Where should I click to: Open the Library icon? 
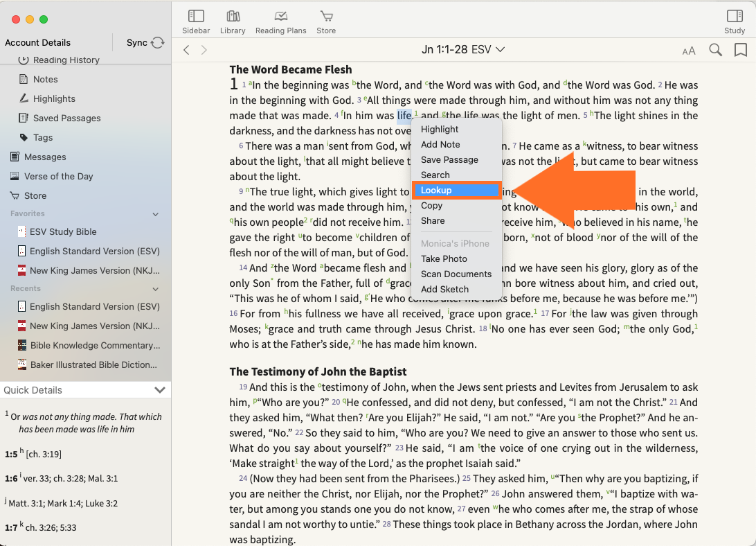pos(233,17)
